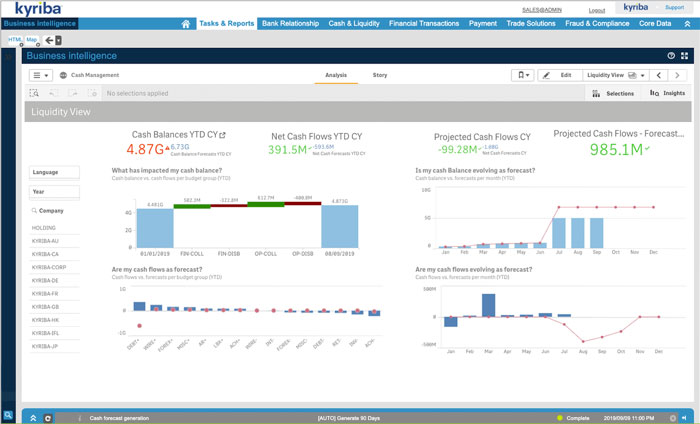Clear all selections icon
This screenshot has width=700, height=424.
pos(92,93)
